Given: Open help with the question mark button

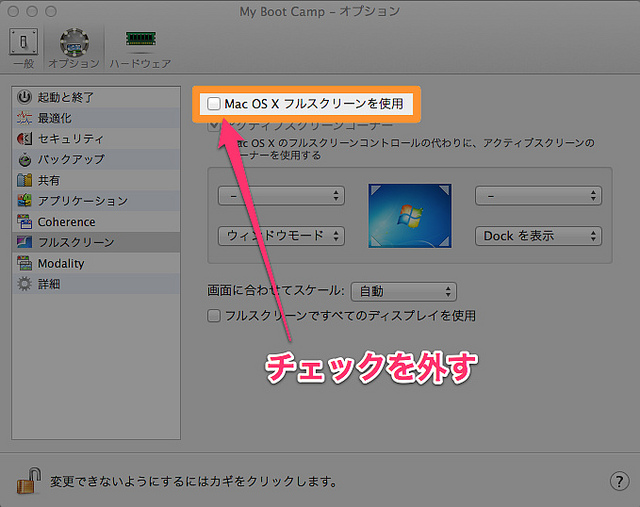Looking at the screenshot, I should click(619, 481).
